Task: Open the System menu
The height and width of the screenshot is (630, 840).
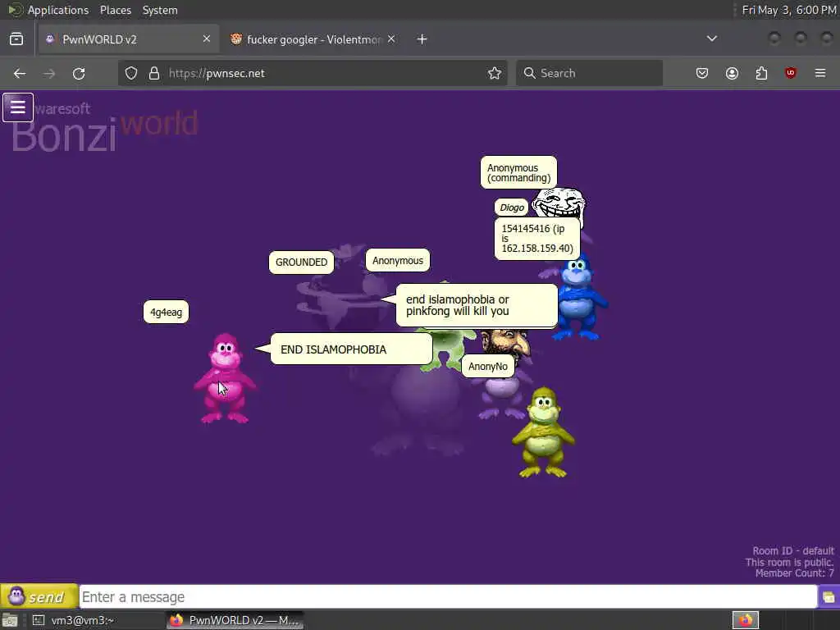Action: pos(160,10)
